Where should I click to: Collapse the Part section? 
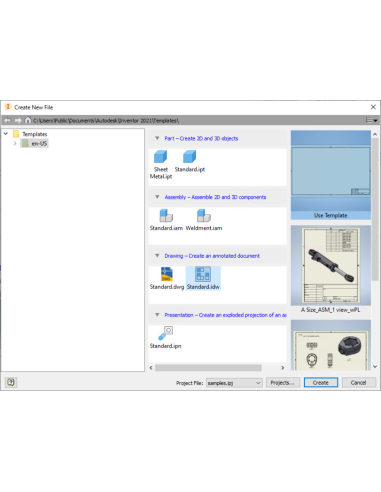[x=157, y=138]
